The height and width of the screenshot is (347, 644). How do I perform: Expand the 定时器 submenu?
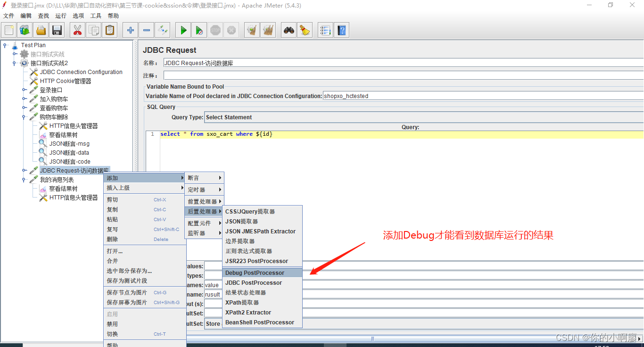pyautogui.click(x=204, y=190)
